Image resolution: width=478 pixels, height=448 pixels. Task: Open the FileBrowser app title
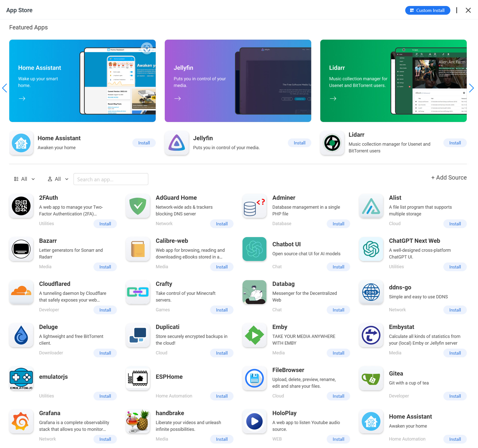(x=288, y=370)
